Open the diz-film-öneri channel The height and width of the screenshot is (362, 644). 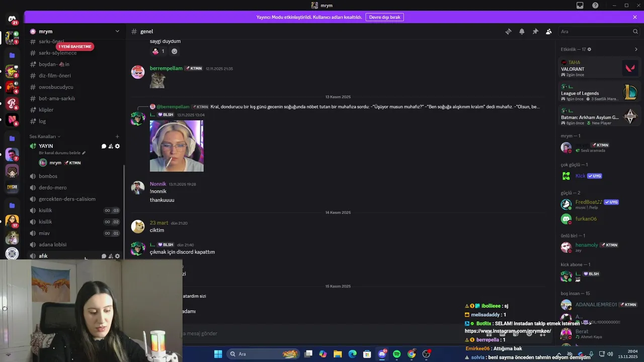point(76,75)
